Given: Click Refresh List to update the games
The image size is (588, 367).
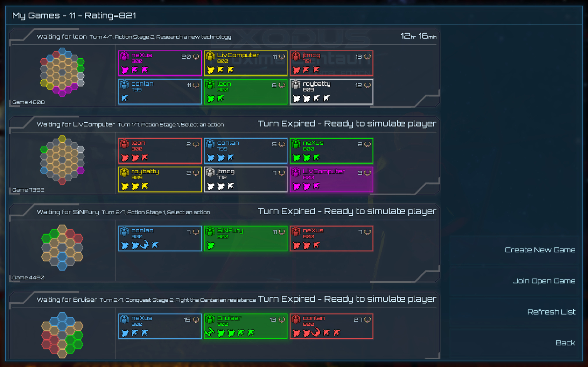Looking at the screenshot, I should point(552,312).
